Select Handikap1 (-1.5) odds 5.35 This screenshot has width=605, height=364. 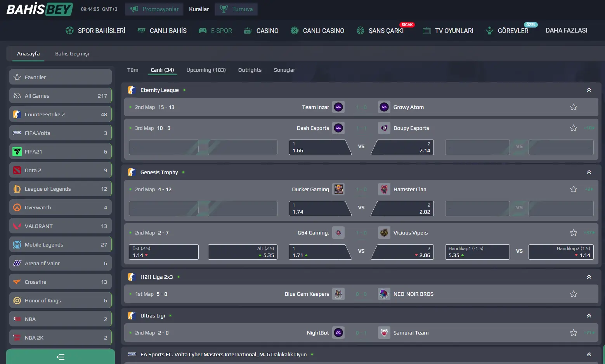point(477,252)
